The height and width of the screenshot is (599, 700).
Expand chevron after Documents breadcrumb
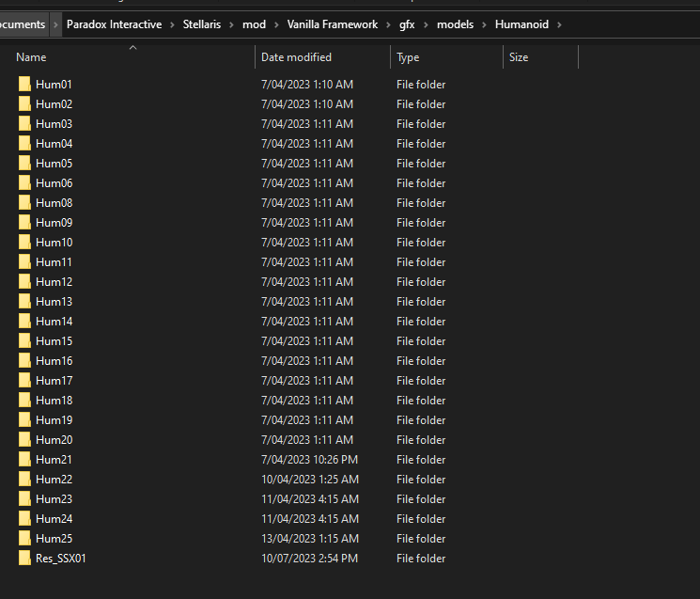[55, 24]
